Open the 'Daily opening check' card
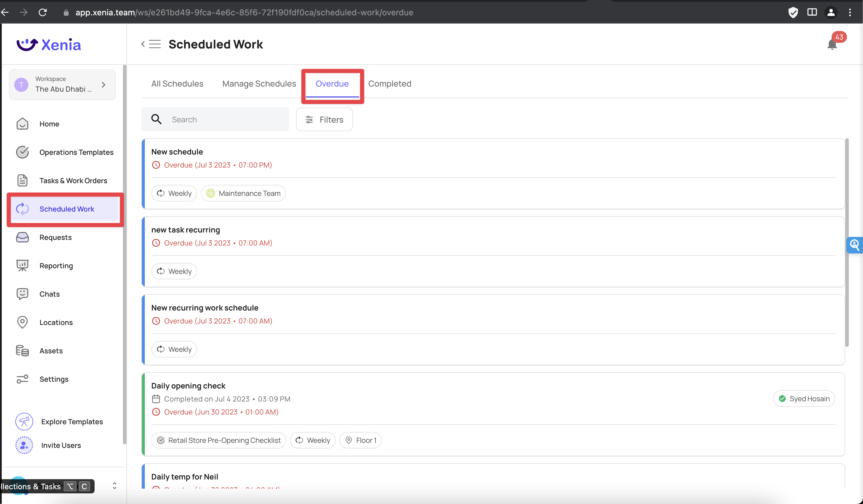The image size is (863, 504). (493, 414)
